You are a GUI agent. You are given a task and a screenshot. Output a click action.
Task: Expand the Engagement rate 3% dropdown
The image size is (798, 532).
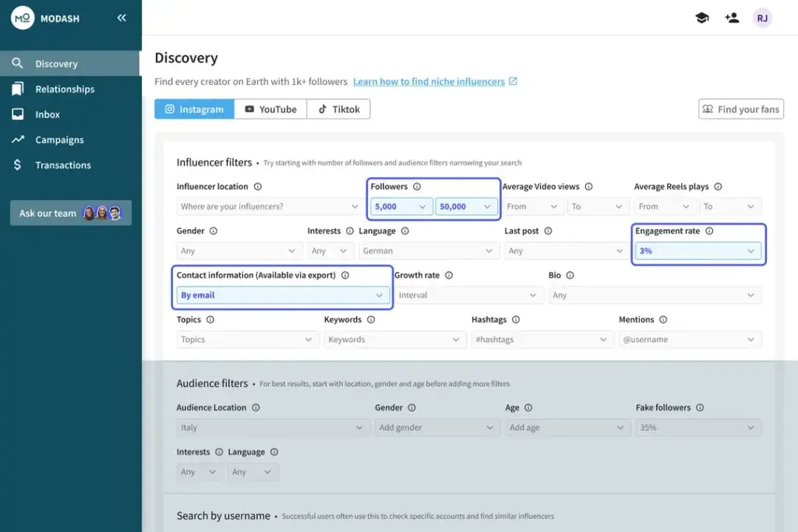point(697,250)
